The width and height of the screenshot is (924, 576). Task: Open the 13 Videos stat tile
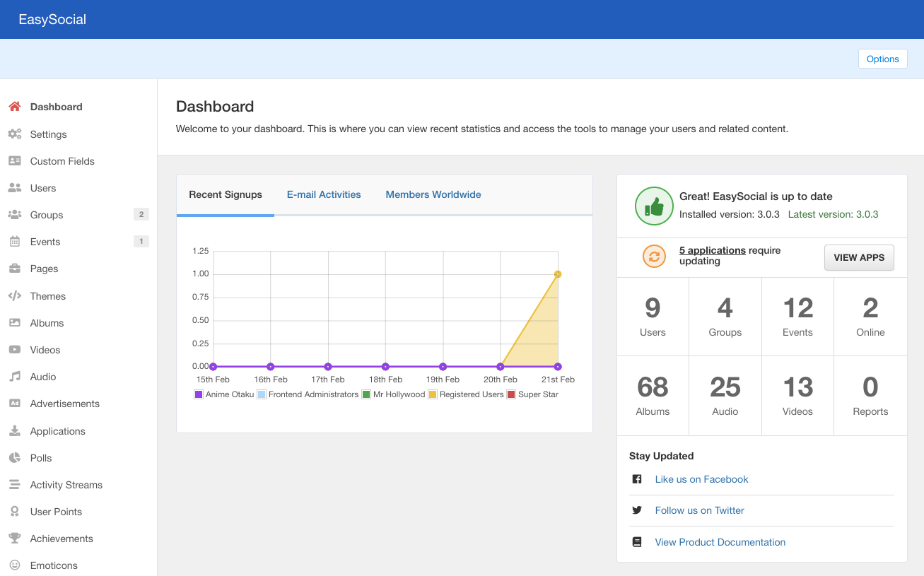pyautogui.click(x=797, y=396)
